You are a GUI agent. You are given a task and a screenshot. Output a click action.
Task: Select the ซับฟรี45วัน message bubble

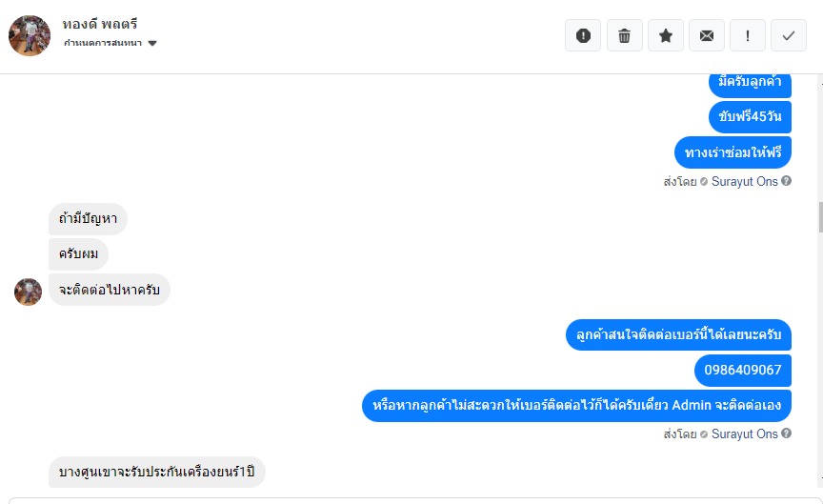pos(750,116)
